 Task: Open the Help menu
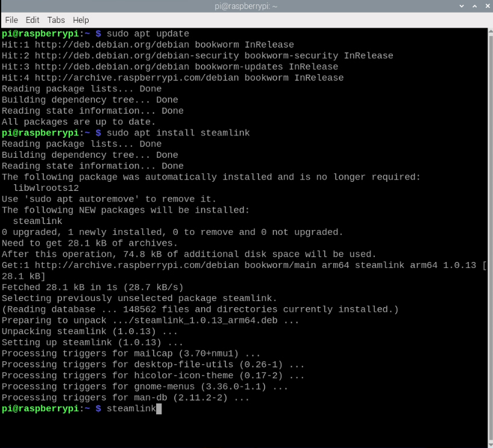[80, 20]
